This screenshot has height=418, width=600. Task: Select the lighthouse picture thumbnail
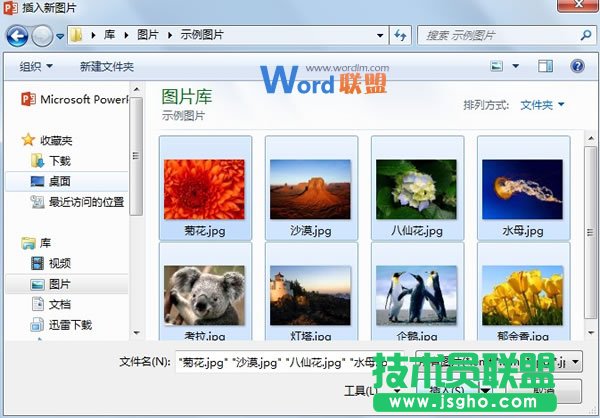(x=310, y=296)
